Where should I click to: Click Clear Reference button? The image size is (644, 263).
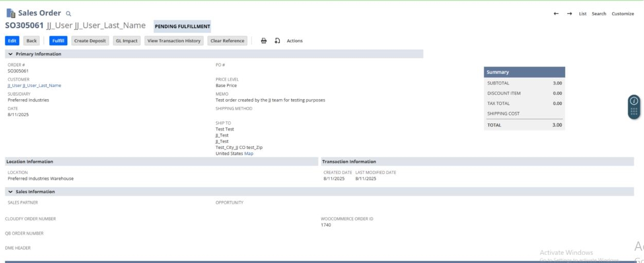(228, 41)
